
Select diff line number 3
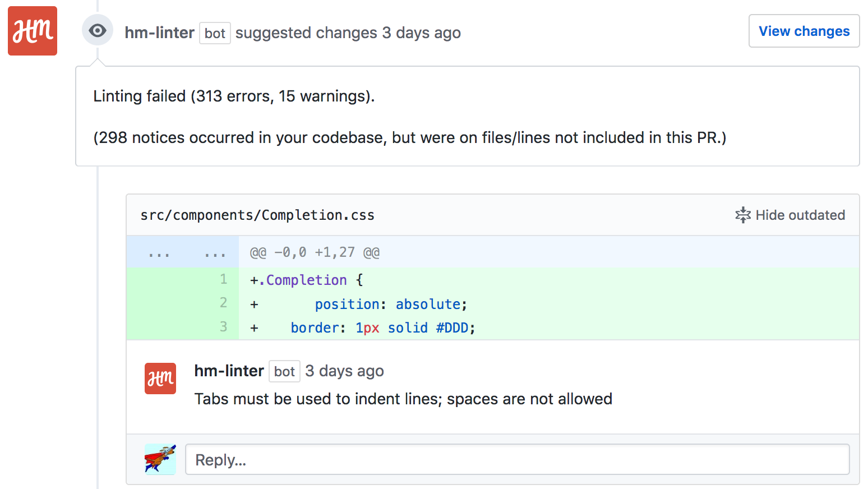tap(223, 327)
